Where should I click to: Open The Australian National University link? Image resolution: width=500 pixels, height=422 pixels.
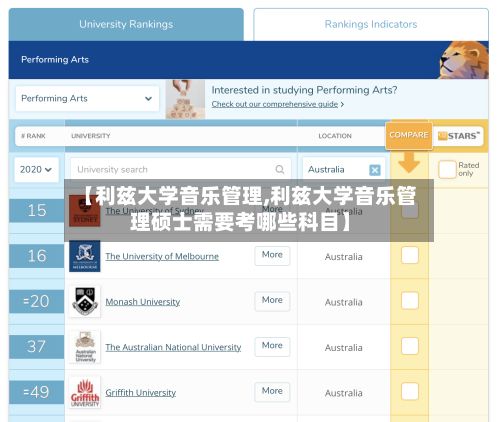pyautogui.click(x=173, y=347)
